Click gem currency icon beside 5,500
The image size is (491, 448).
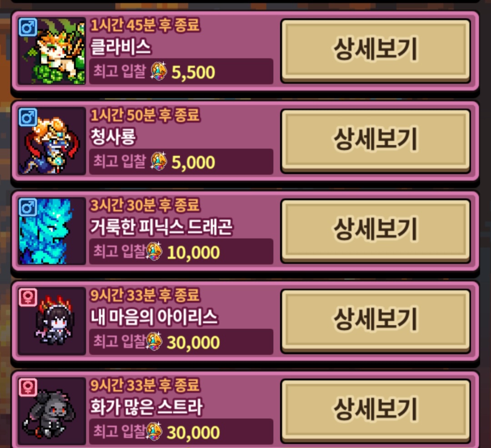pos(159,71)
